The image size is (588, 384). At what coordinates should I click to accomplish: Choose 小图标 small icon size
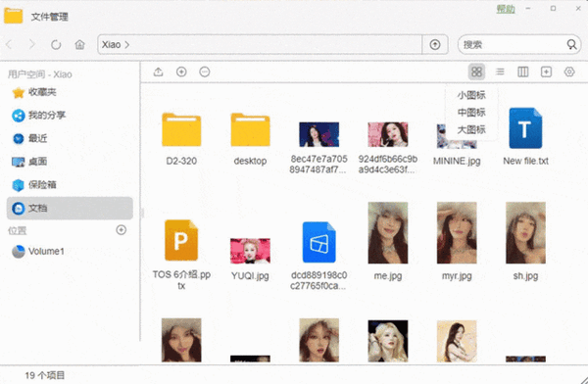point(471,95)
